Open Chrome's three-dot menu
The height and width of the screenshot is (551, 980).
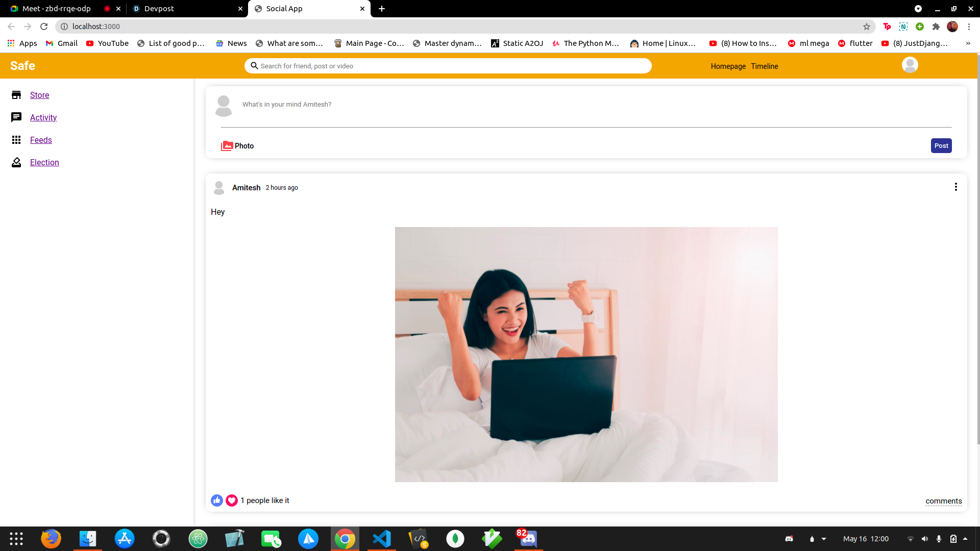point(969,27)
